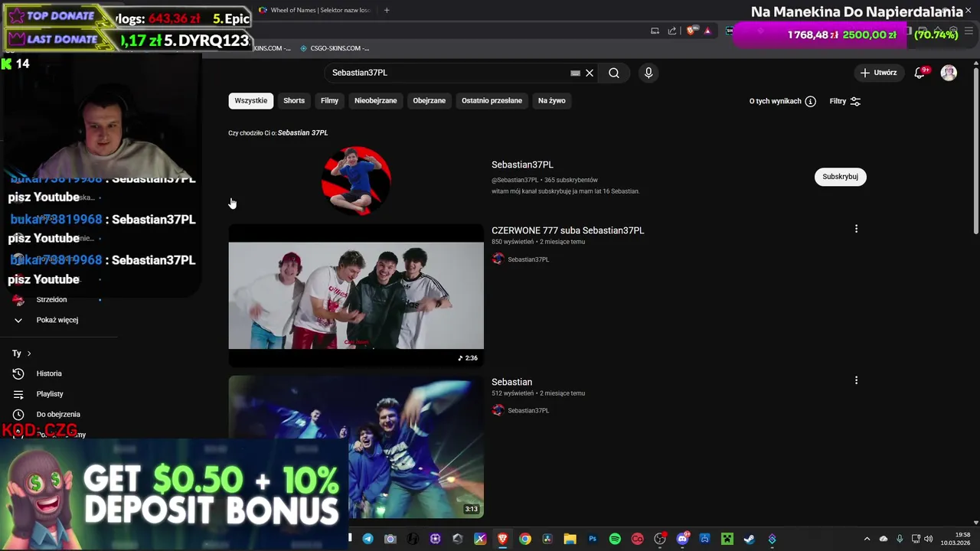The width and height of the screenshot is (980, 551).
Task: Open File Explorer from the taskbar
Action: coord(570,539)
